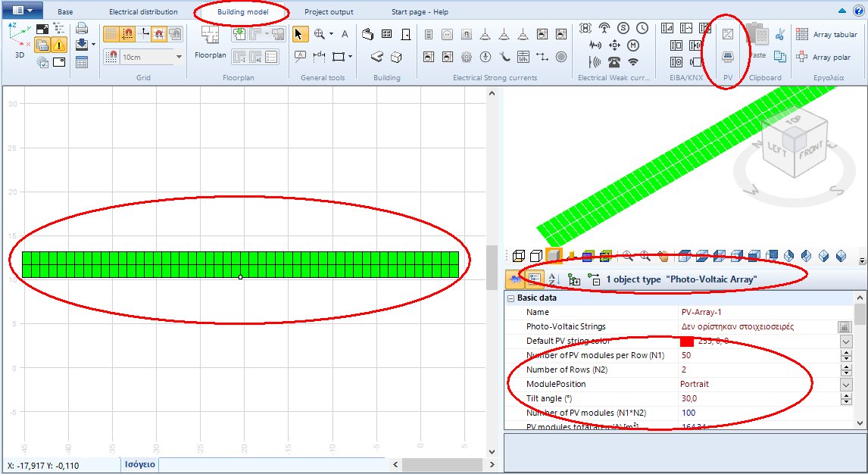This screenshot has width=868, height=474.
Task: Open the ModulePosition Portrait dropdown
Action: point(846,384)
